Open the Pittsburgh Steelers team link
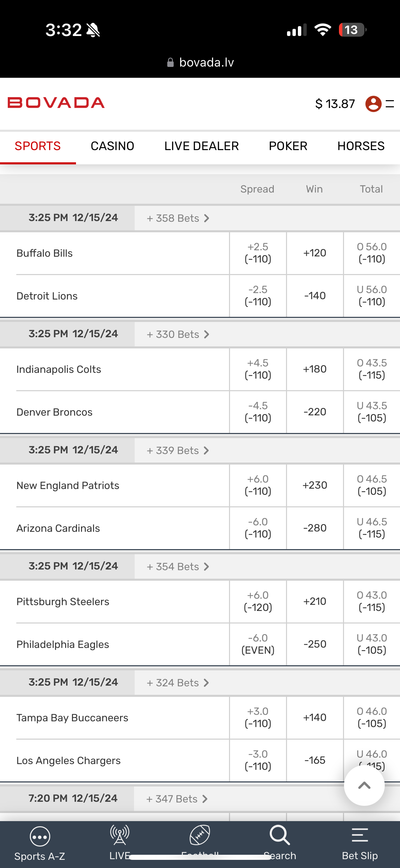The width and height of the screenshot is (400, 868). point(63,601)
